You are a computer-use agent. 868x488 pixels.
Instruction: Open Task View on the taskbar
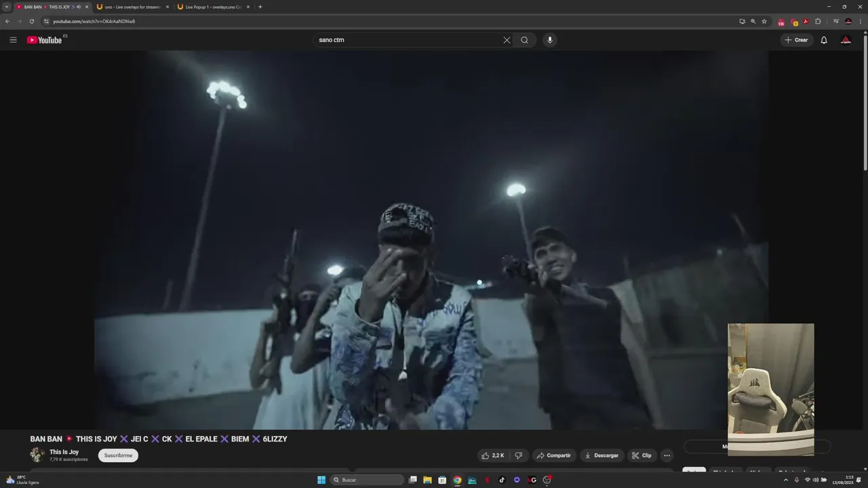coord(412,480)
